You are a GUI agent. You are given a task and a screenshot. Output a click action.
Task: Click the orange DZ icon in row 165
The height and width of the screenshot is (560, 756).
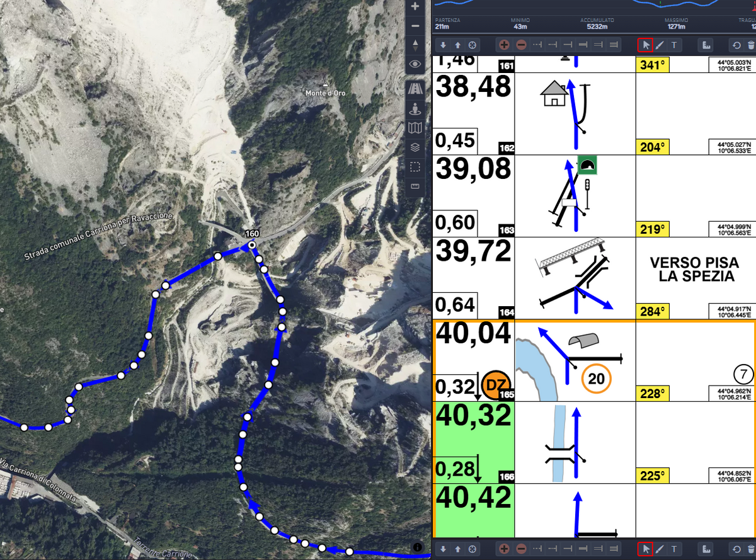(495, 384)
